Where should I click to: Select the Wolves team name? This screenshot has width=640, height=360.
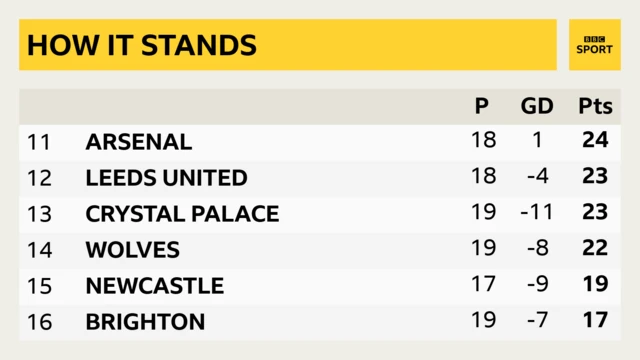(x=133, y=250)
